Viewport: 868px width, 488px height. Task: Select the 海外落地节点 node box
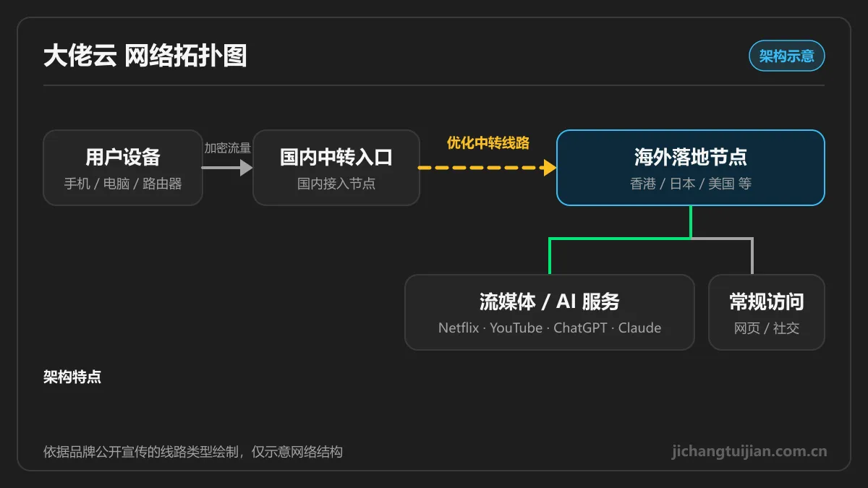[x=691, y=168]
